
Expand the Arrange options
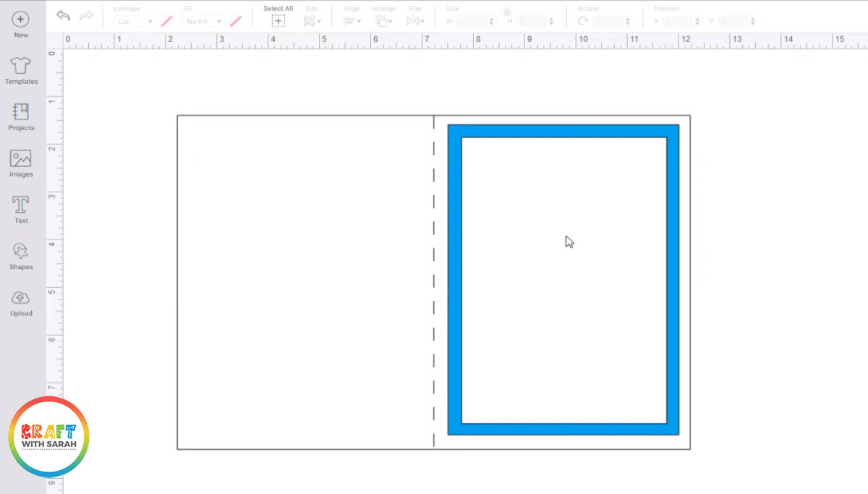click(x=383, y=21)
